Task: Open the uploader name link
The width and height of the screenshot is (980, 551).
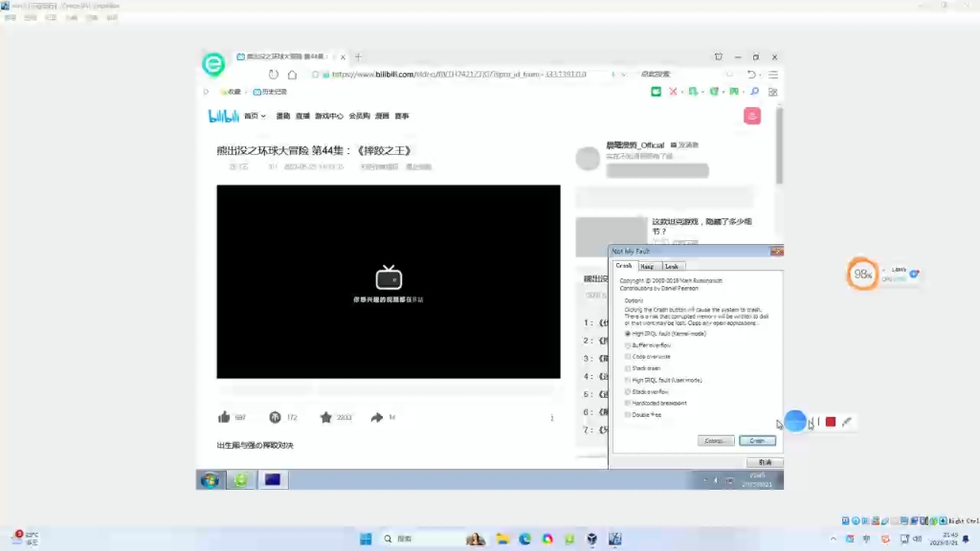Action: (635, 145)
